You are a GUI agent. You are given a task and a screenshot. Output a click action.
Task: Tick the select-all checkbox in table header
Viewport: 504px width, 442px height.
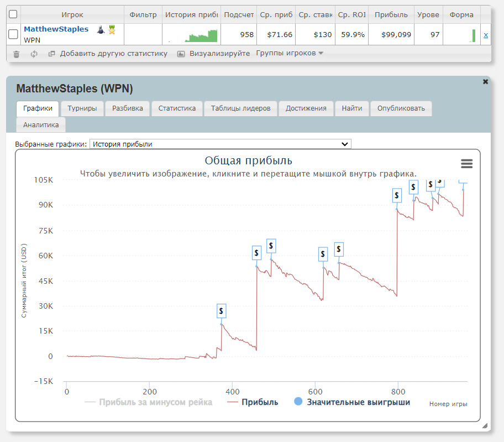(x=13, y=14)
